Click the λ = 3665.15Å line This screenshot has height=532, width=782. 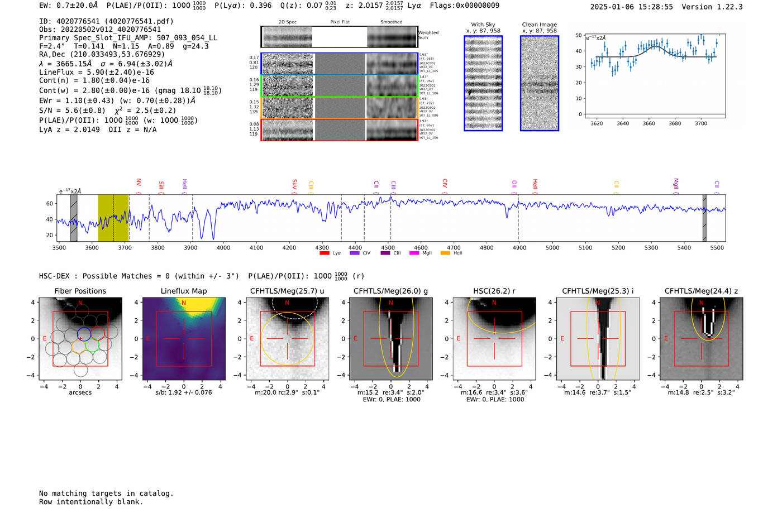click(x=106, y=64)
